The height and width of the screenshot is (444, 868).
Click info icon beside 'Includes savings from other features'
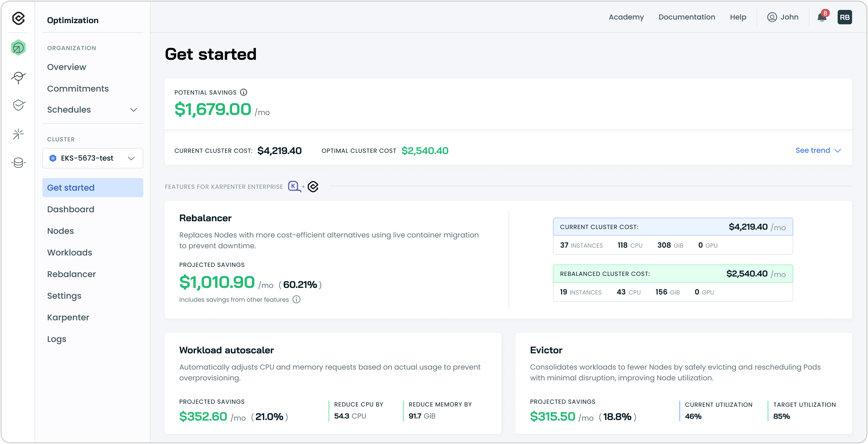tap(296, 300)
